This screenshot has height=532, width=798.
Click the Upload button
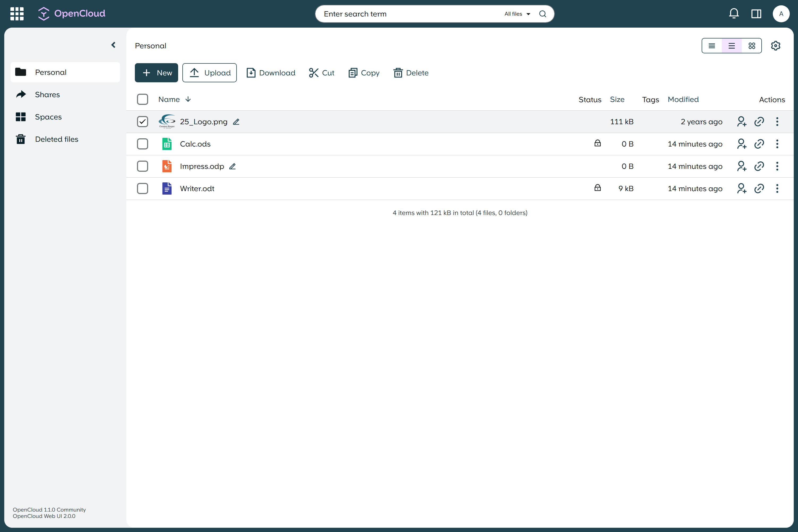209,73
